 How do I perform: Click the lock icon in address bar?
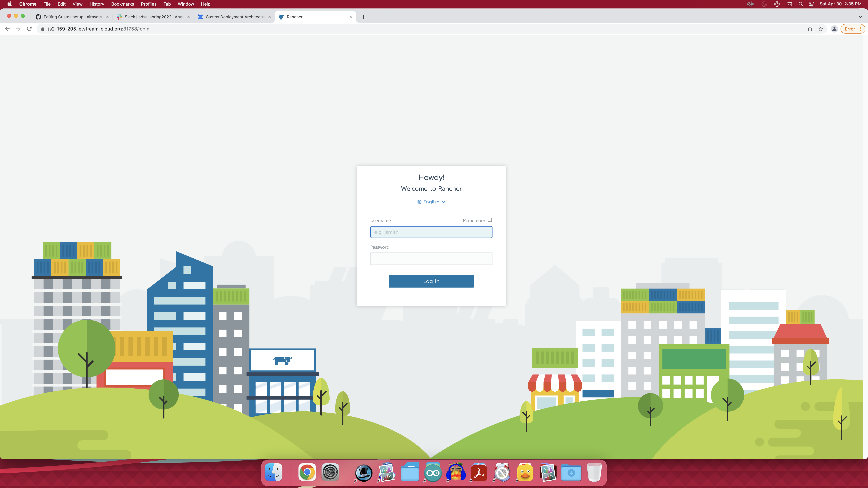pyautogui.click(x=42, y=29)
